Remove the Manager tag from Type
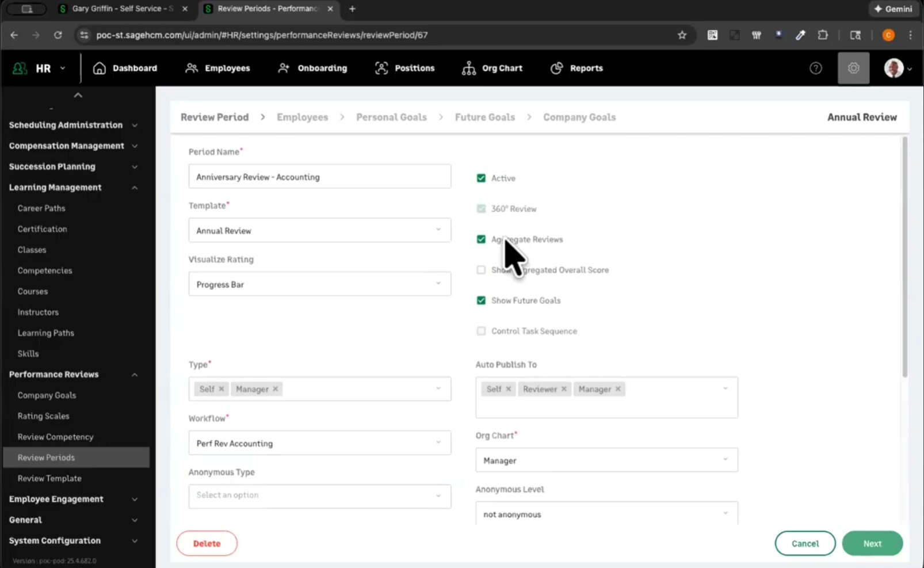The height and width of the screenshot is (568, 924). coord(276,389)
